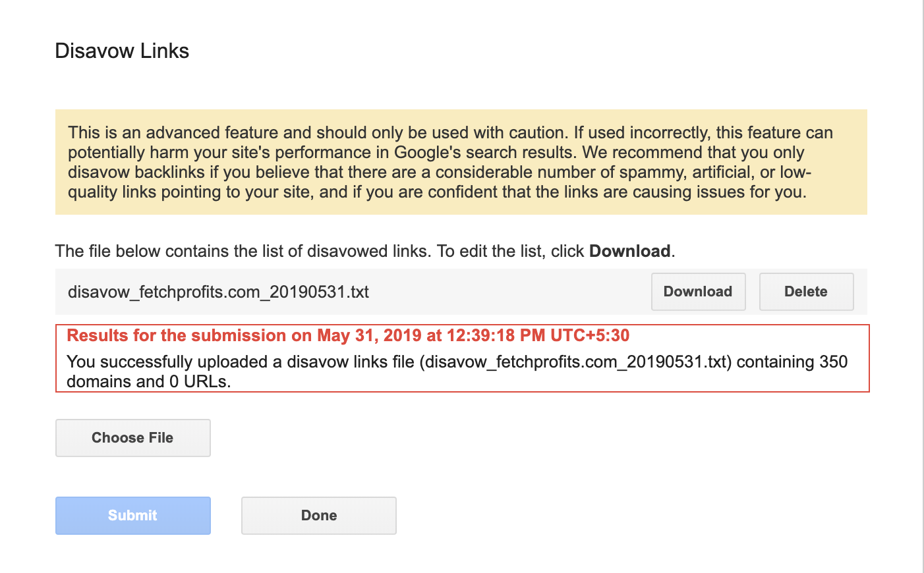This screenshot has height=573, width=924.
Task: Click the 'You successfully uploaded' message text
Action: [457, 371]
